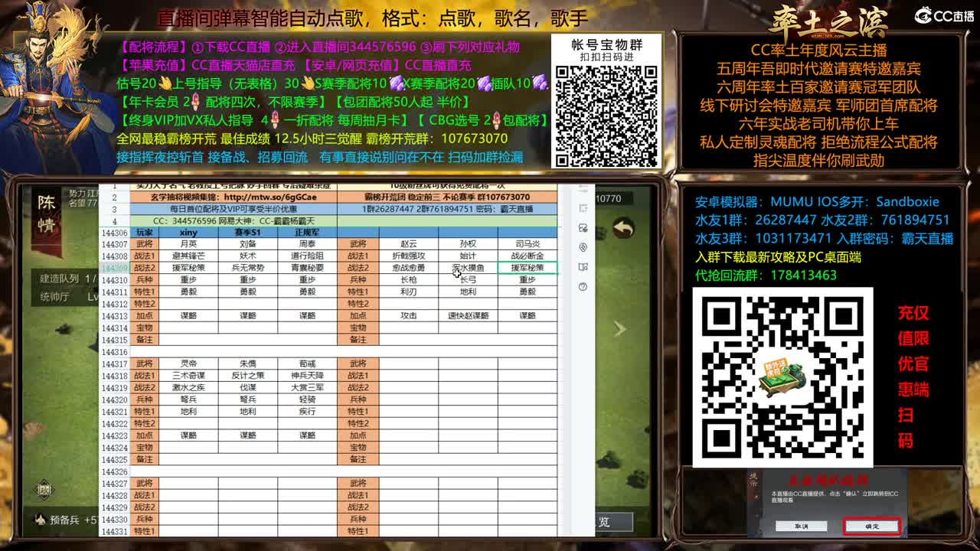Select the 反计之策 cell
Image resolution: width=980 pixels, height=551 pixels.
point(248,376)
